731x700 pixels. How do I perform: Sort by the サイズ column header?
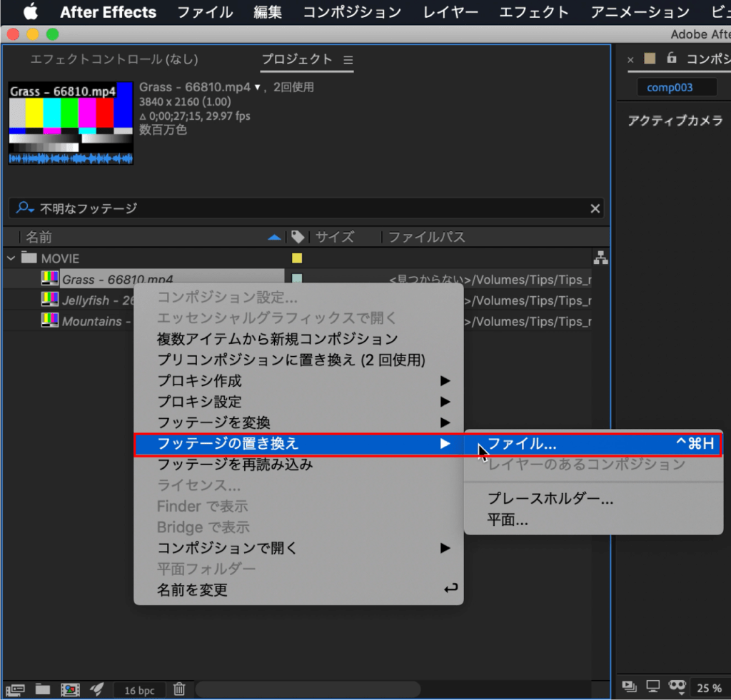(334, 237)
